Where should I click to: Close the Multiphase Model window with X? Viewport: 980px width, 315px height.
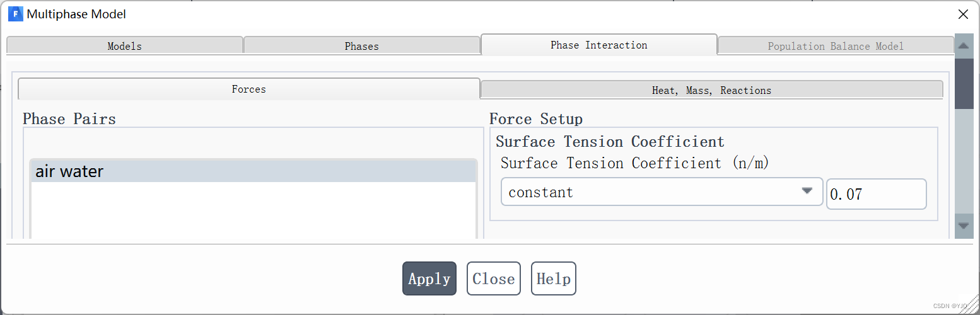963,14
